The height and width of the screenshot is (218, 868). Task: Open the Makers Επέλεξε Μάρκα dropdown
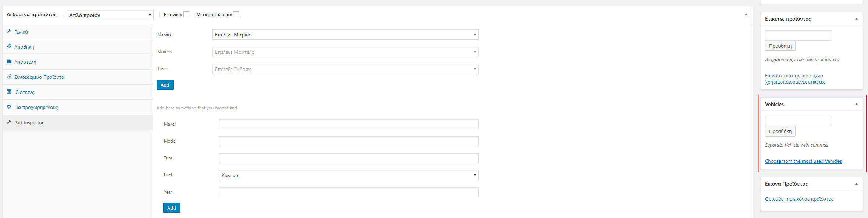click(345, 35)
